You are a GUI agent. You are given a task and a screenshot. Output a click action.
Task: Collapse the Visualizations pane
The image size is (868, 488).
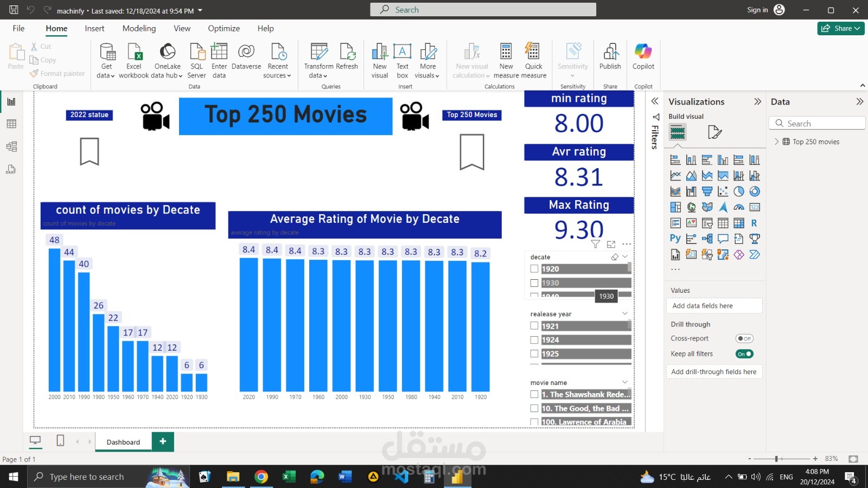pyautogui.click(x=758, y=101)
